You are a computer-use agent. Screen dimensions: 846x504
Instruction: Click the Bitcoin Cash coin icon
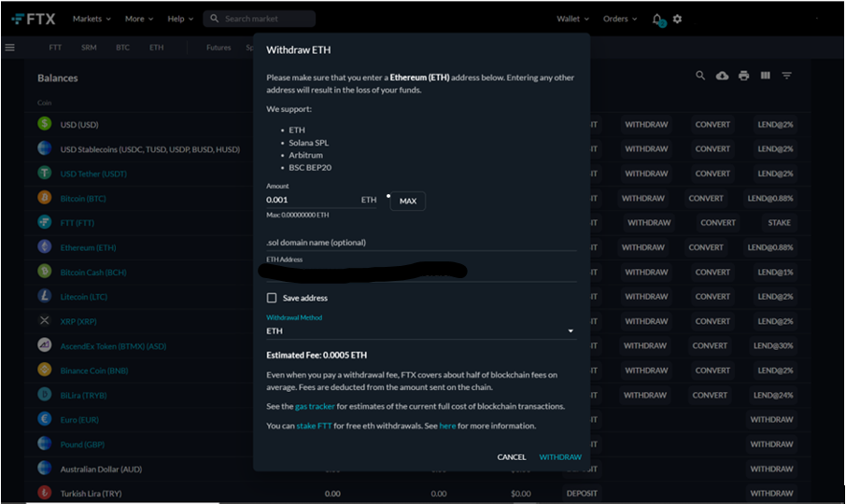pyautogui.click(x=45, y=272)
